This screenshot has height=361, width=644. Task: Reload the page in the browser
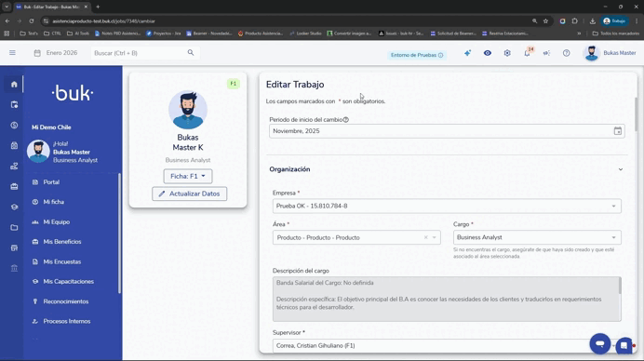(32, 21)
